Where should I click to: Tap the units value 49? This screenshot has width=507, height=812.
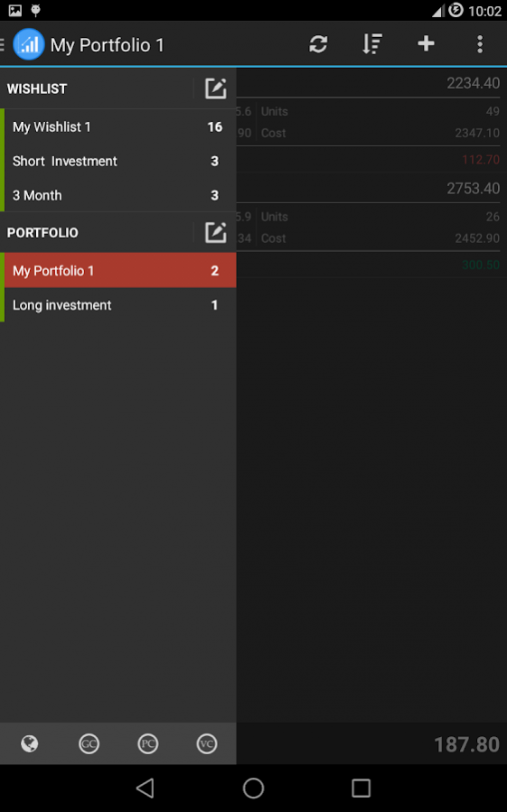coord(493,111)
